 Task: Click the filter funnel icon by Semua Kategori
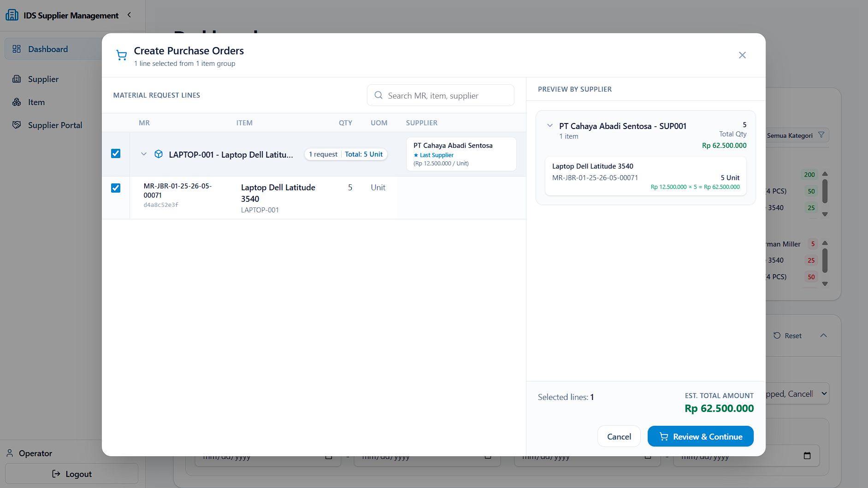point(821,135)
